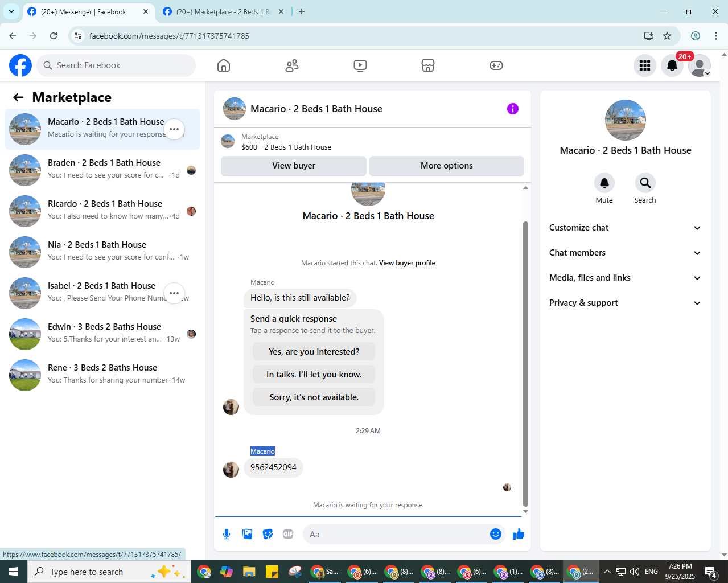
Task: Send quick reply "Sorry, it's not available."
Action: point(314,397)
